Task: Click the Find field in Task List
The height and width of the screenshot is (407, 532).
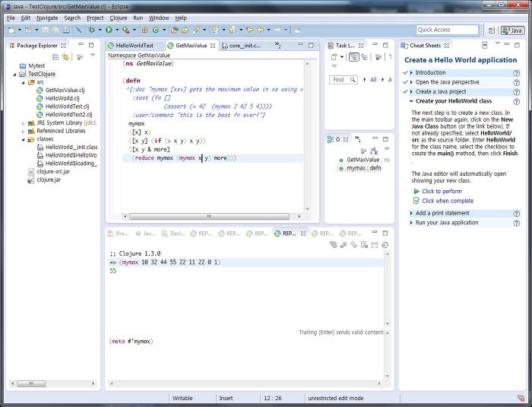Action: point(343,80)
